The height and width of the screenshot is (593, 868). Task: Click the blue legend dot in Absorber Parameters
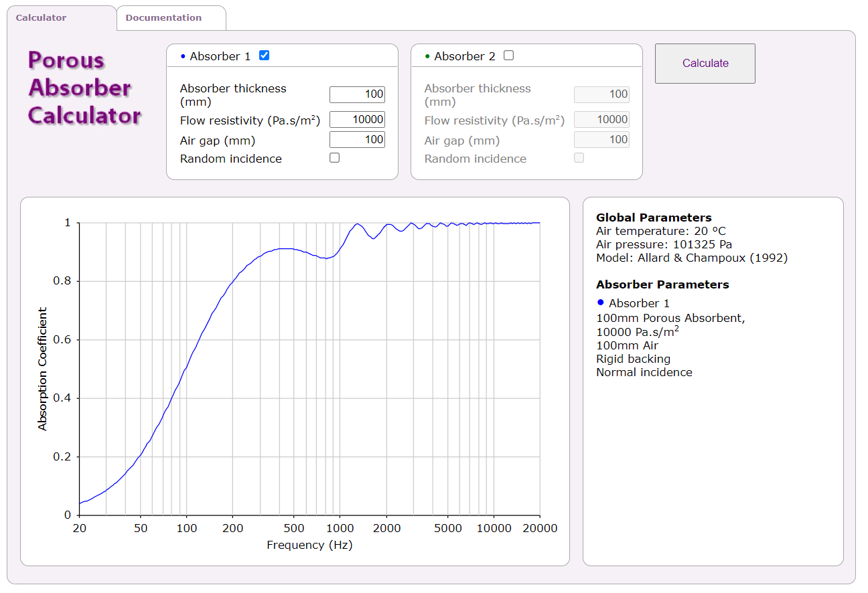click(x=600, y=303)
